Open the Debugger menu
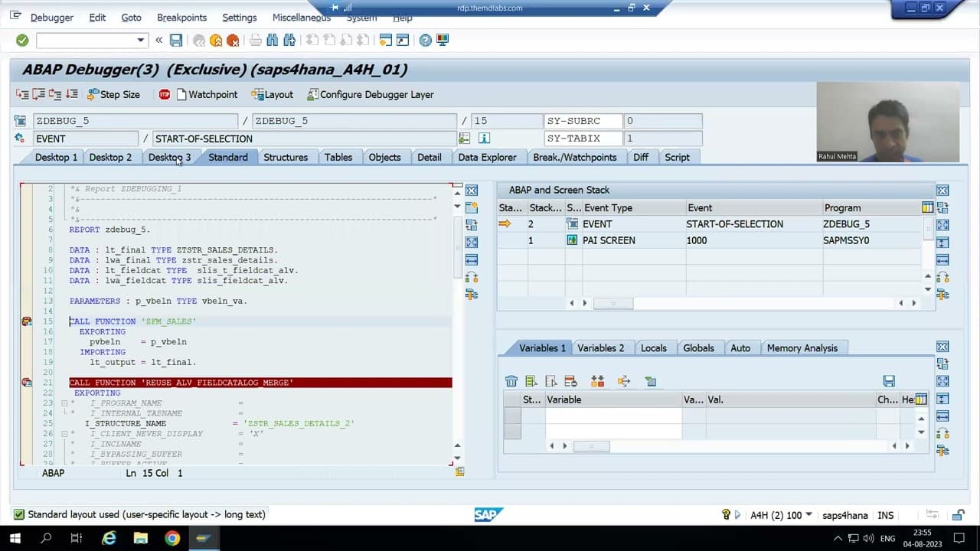This screenshot has width=980, height=551. click(52, 18)
